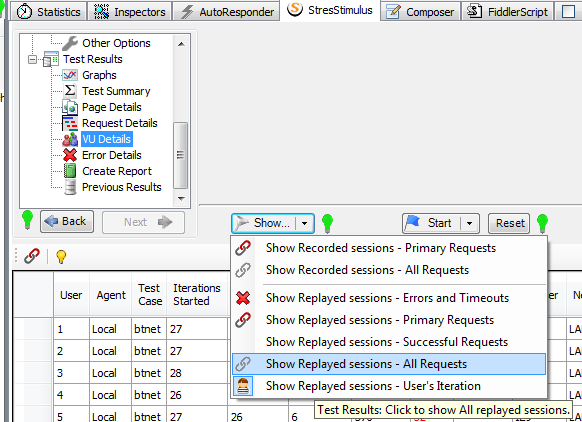Switch to the FiddlerScript tab
This screenshot has width=582, height=422.
[507, 12]
